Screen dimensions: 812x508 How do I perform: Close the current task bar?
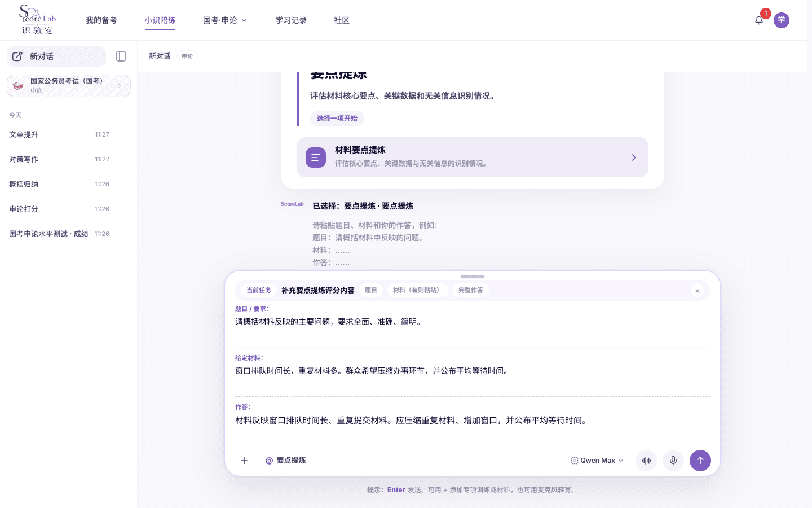[x=698, y=291]
